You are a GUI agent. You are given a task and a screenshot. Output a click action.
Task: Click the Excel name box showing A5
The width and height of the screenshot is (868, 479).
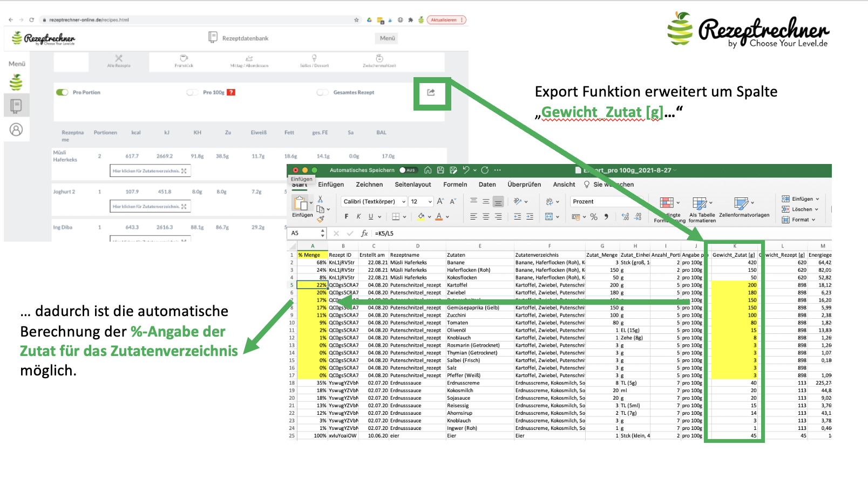[x=307, y=233]
